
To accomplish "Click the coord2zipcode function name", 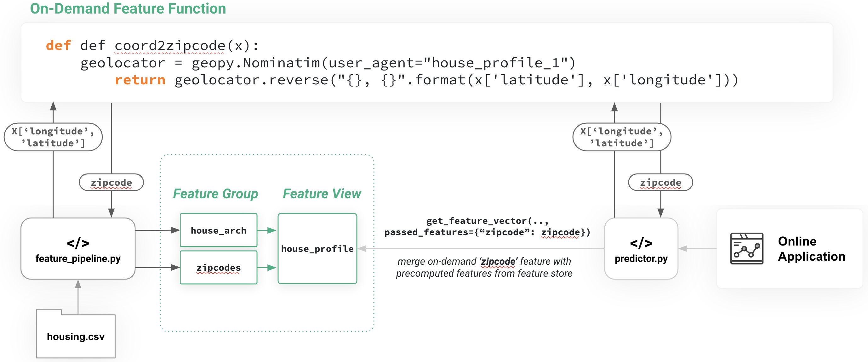I will click(169, 45).
